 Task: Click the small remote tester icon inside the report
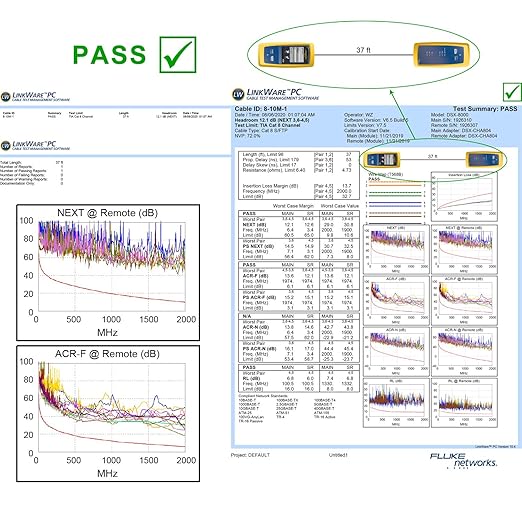pos(483,160)
